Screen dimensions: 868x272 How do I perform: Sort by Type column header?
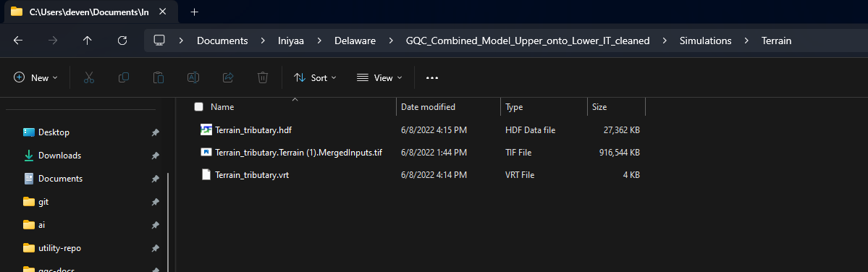[x=514, y=106]
